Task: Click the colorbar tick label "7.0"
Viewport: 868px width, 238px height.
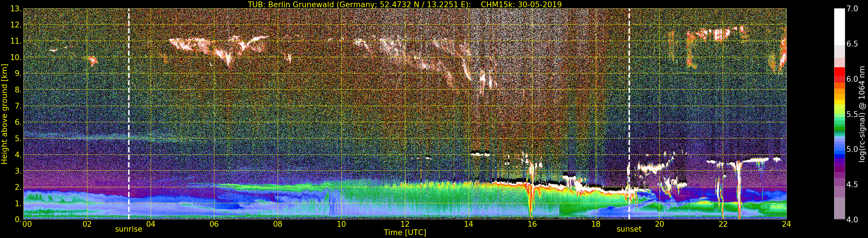Action: (x=852, y=9)
